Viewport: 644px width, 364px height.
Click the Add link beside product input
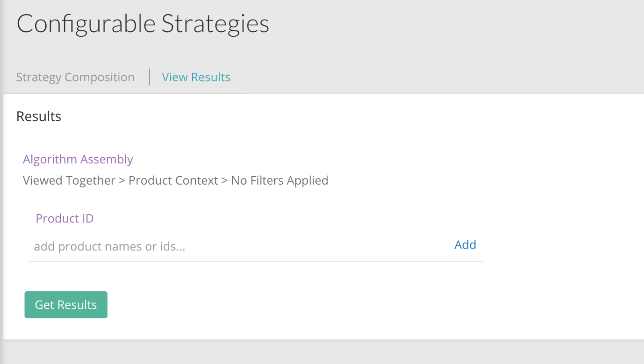click(465, 244)
